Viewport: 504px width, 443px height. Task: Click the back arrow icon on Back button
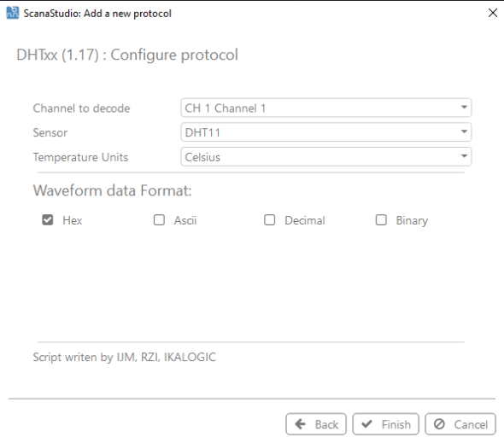click(x=300, y=424)
